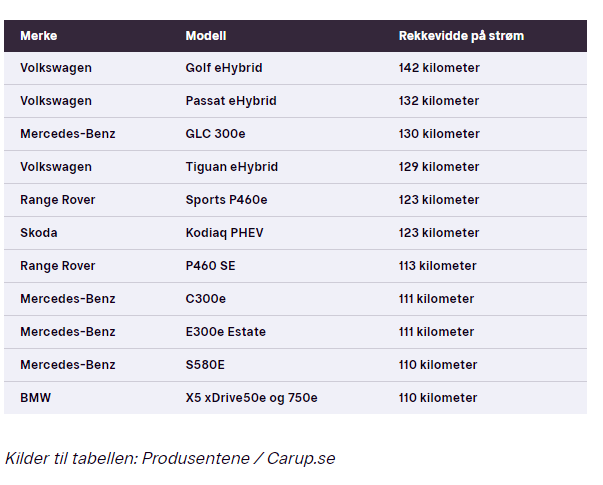The image size is (603, 485).
Task: Select the BMW brand cell
Action: coord(35,398)
